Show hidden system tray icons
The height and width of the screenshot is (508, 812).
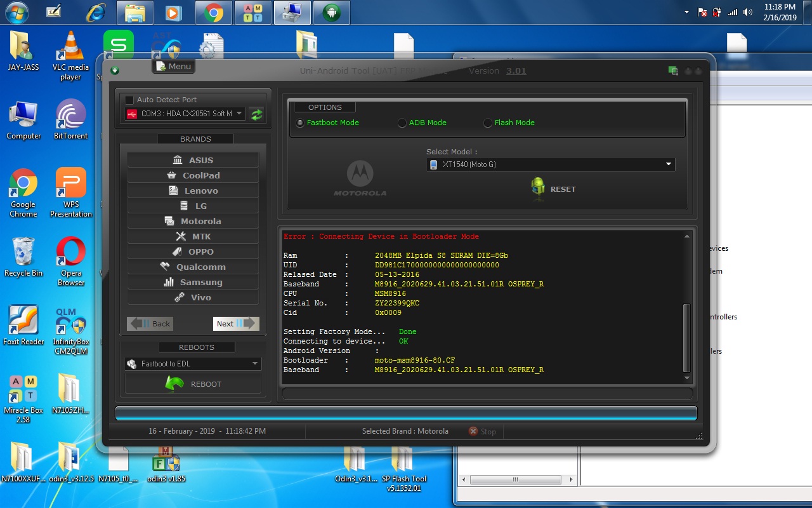[x=686, y=12]
